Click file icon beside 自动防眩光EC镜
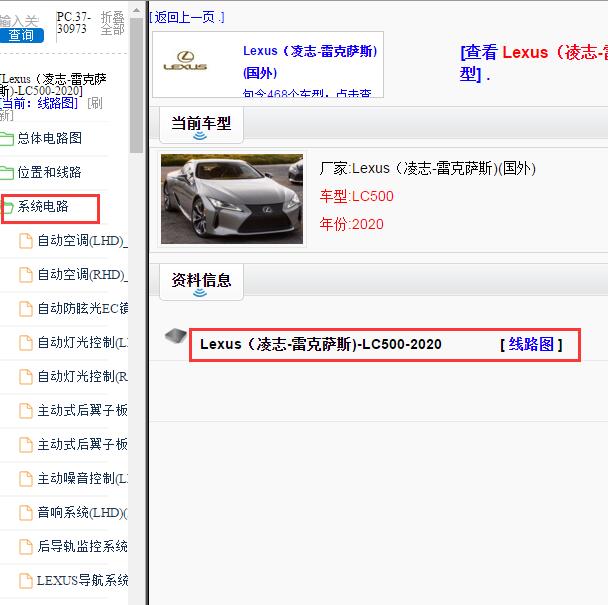The width and height of the screenshot is (608, 605). click(x=26, y=309)
